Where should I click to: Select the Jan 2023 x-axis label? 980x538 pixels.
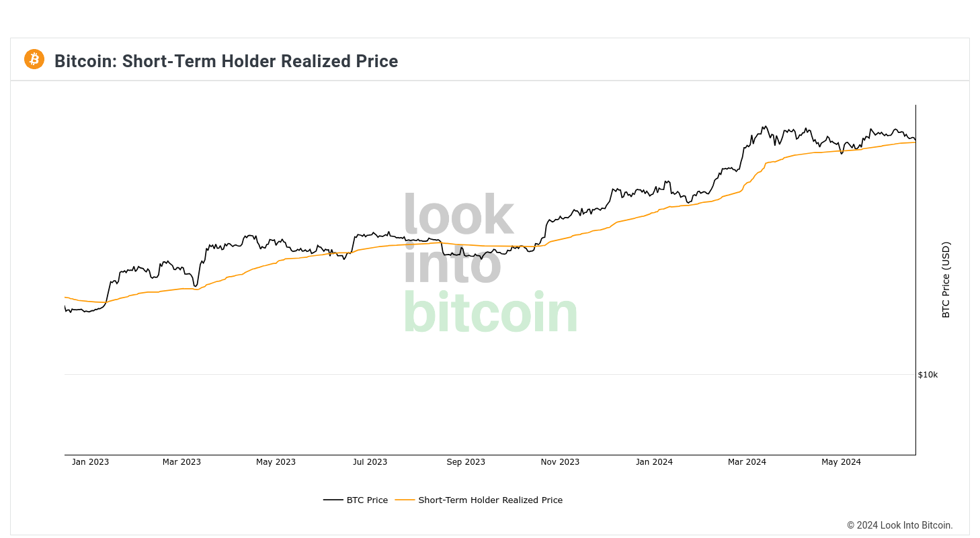click(90, 462)
